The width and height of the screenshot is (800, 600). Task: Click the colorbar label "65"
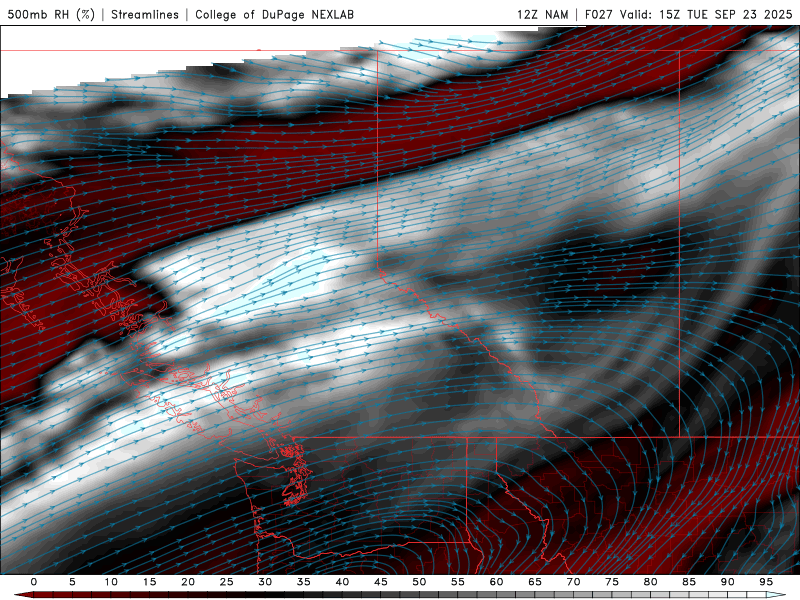(535, 582)
